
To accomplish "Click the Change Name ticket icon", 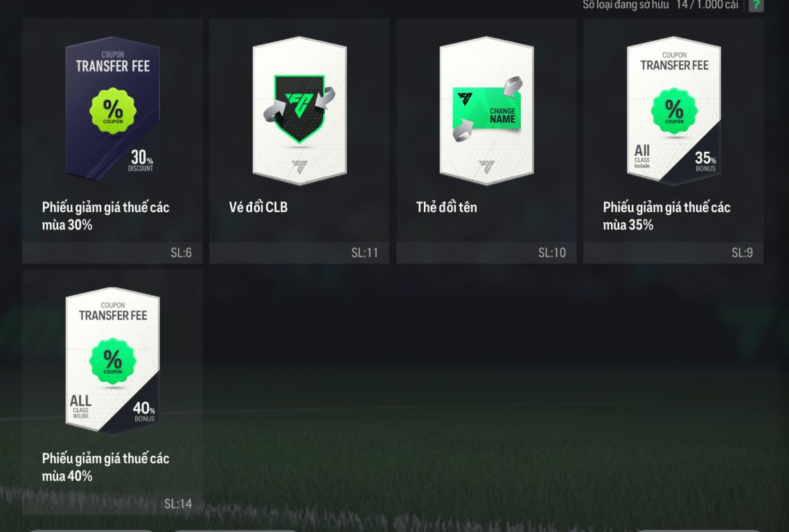I will [486, 109].
